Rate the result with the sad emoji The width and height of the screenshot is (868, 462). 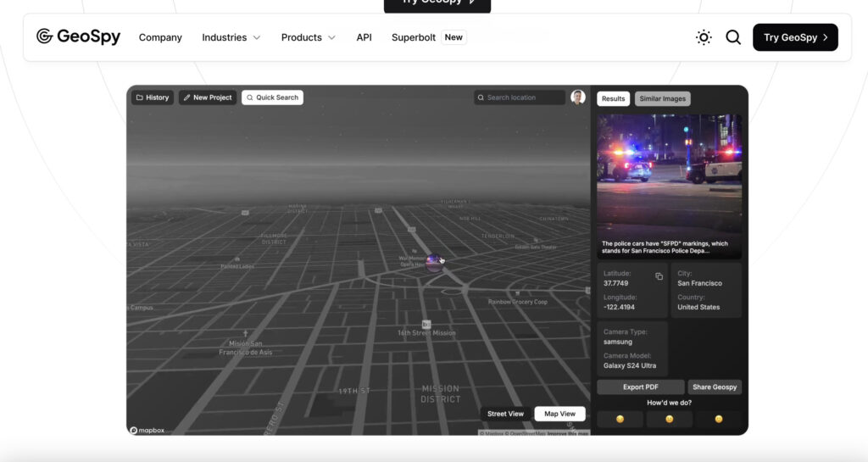click(620, 420)
